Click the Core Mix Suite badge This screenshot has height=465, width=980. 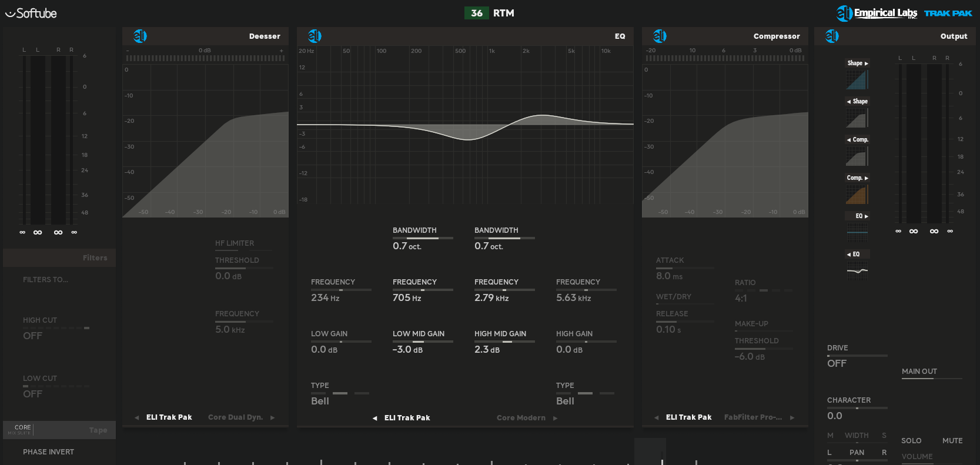click(x=20, y=430)
